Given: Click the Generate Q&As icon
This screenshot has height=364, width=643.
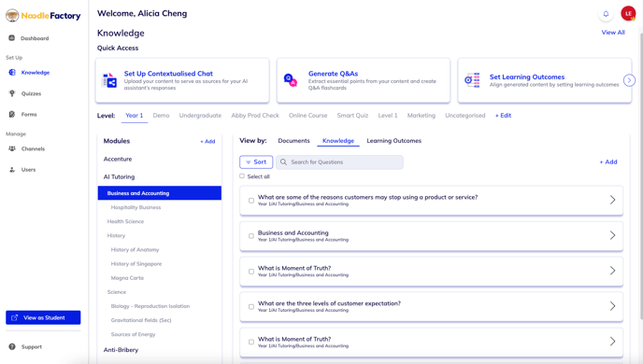Looking at the screenshot, I should point(291,80).
